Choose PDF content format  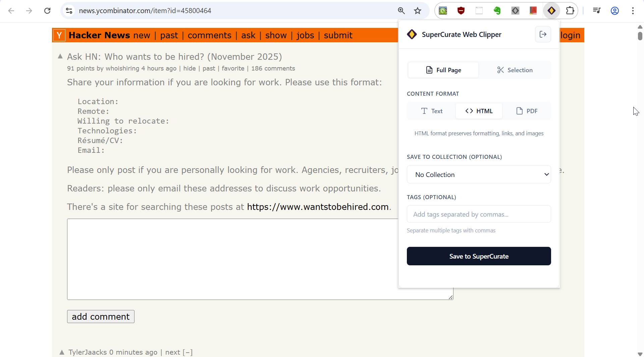[x=527, y=111]
